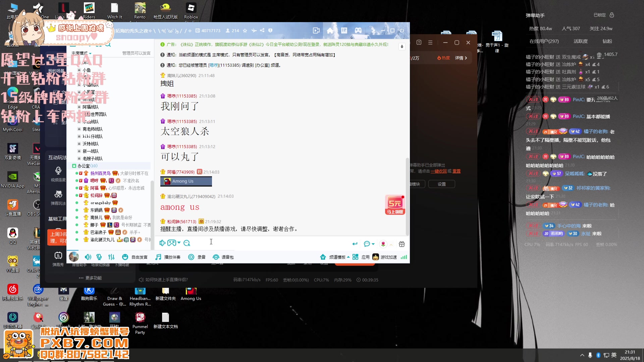Open the video broadcast icon in YY header

pyautogui.click(x=316, y=31)
